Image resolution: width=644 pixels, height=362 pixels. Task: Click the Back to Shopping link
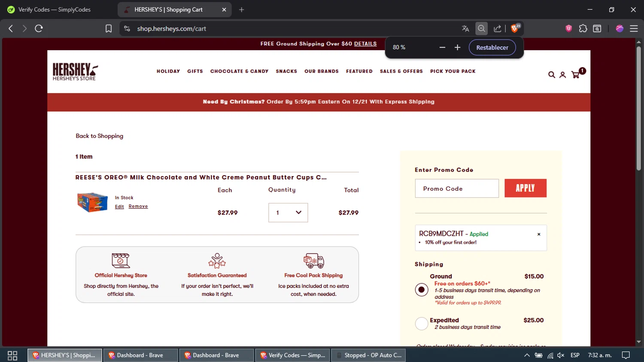point(100,136)
